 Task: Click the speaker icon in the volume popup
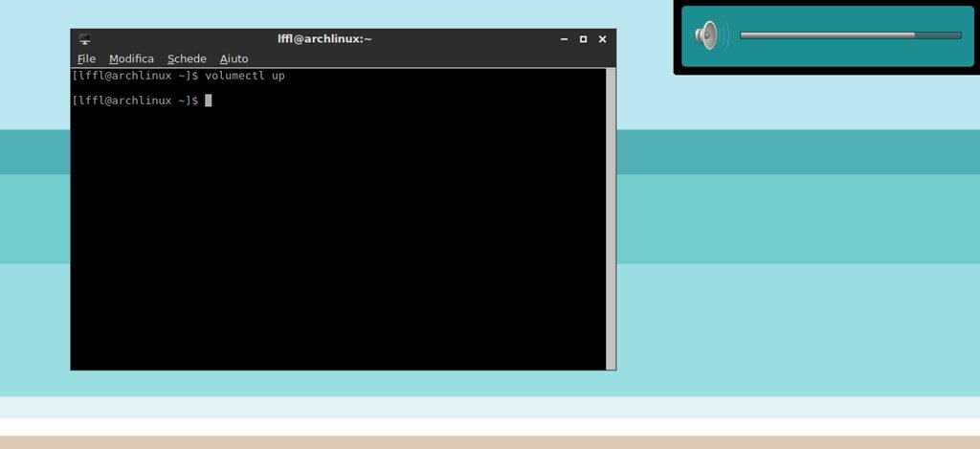pos(712,35)
